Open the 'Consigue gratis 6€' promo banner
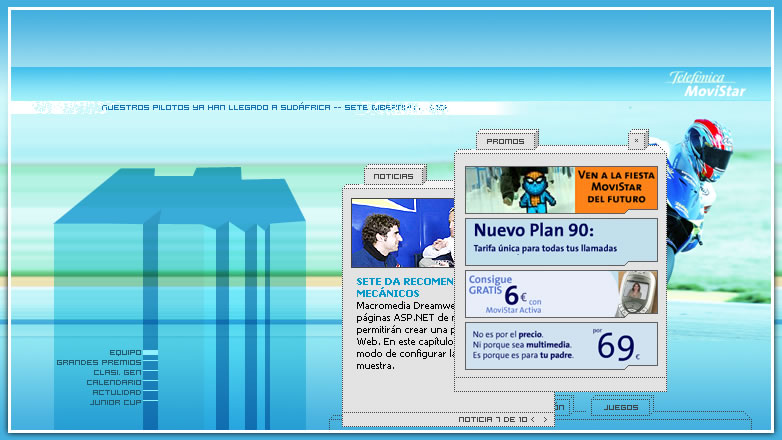Screen dimensions: 782x440 pyautogui.click(x=561, y=294)
